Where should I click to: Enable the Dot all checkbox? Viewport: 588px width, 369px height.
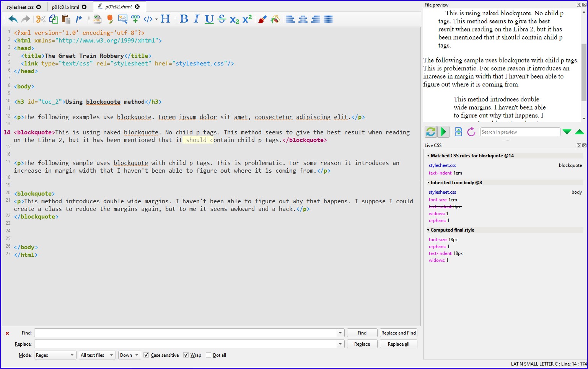[x=208, y=355]
